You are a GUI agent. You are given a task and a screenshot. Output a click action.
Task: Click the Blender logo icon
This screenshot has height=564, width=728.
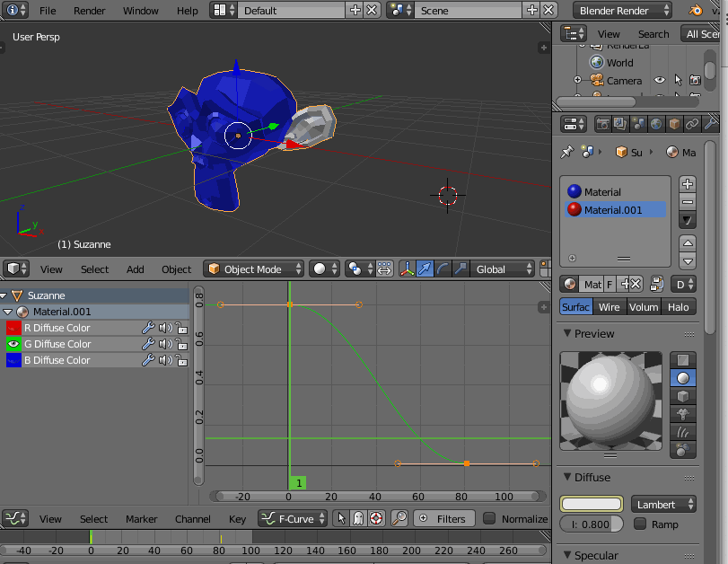click(x=695, y=10)
